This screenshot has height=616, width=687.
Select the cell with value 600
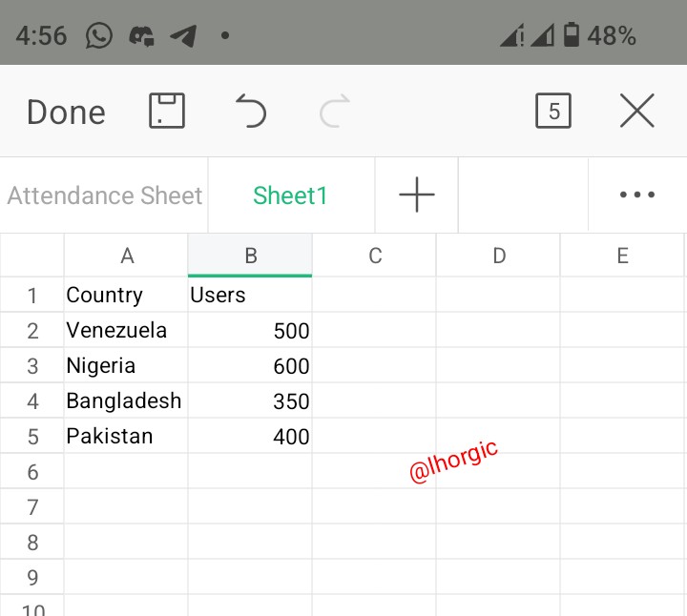(x=250, y=366)
